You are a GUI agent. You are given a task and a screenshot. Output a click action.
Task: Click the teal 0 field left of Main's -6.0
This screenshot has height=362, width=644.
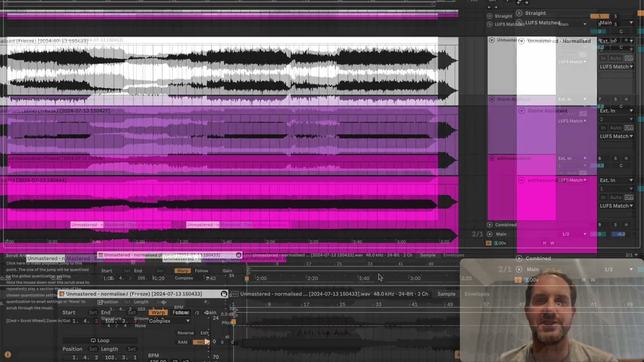point(599,234)
